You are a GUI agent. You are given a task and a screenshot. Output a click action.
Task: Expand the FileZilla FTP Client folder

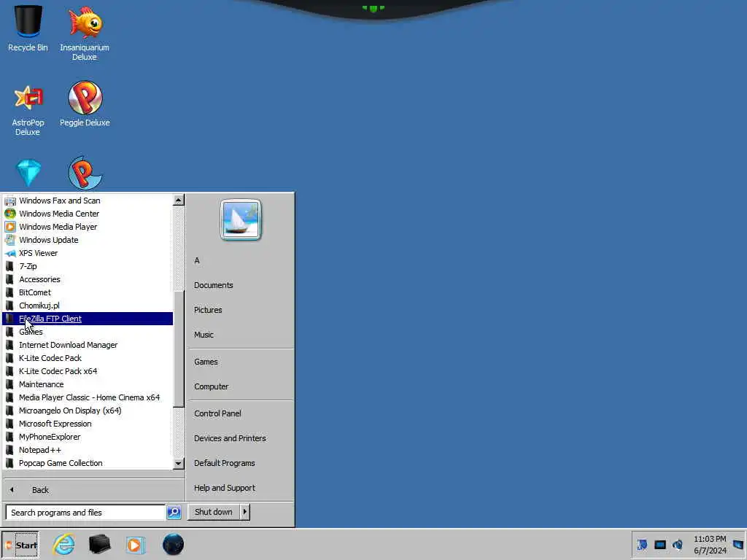pyautogui.click(x=88, y=319)
